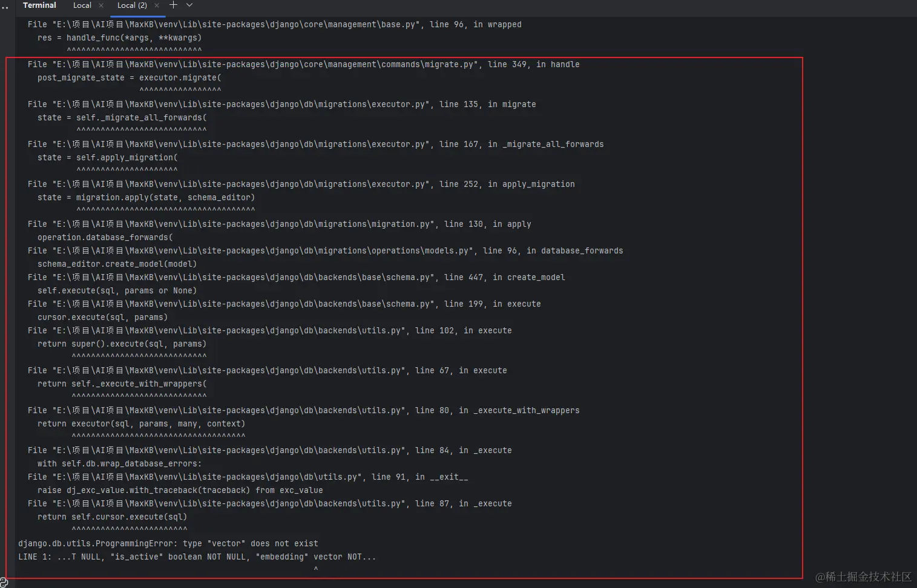Click the 'LINE 1: ...T NULL' SQL line
The height and width of the screenshot is (588, 917).
coord(197,557)
